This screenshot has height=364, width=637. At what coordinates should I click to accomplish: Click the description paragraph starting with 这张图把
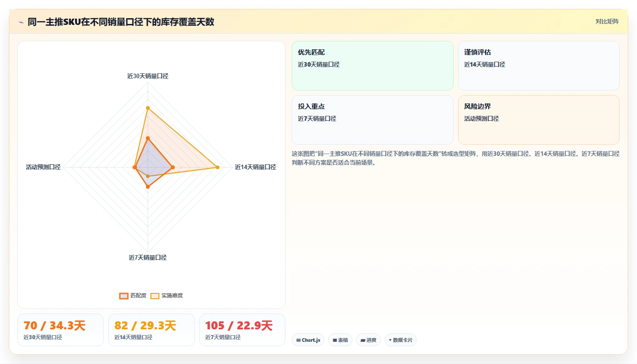coord(455,158)
